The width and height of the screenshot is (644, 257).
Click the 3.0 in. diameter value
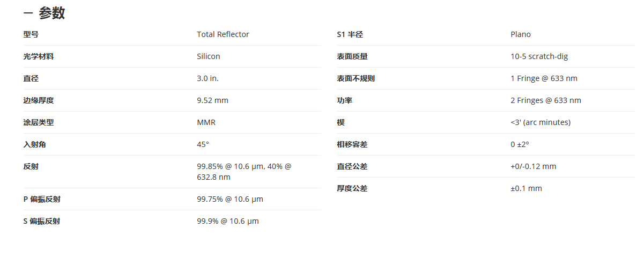click(x=208, y=78)
